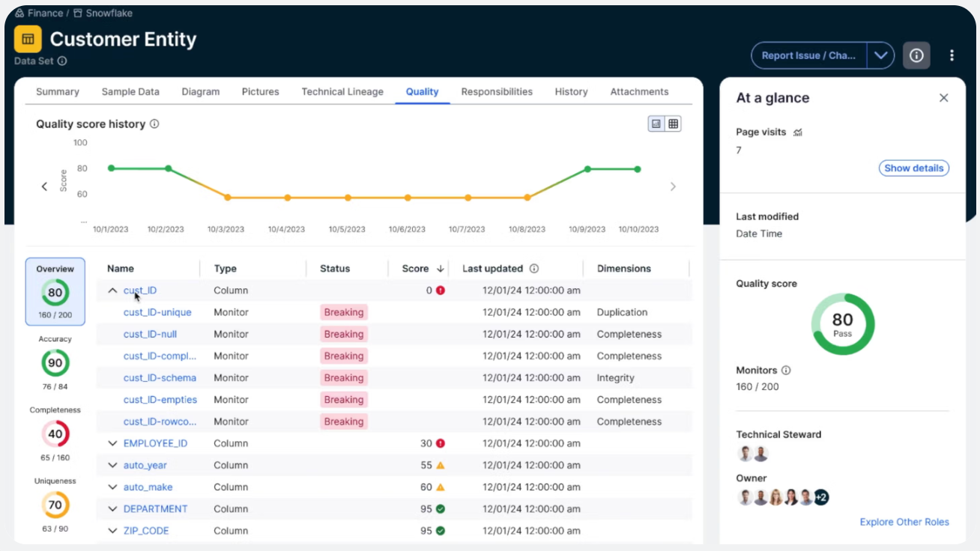Click the page visits chart icon
The height and width of the screenshot is (551, 980).
coord(798,133)
